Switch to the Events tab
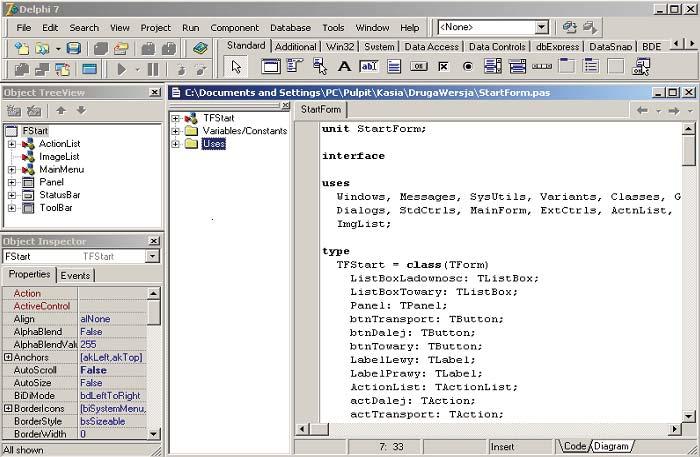 click(x=75, y=275)
